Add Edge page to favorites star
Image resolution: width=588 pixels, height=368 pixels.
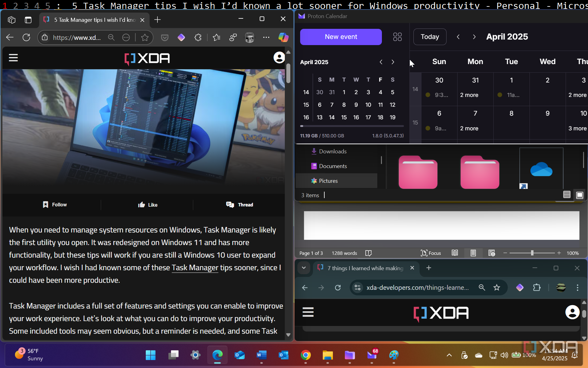[x=145, y=37]
